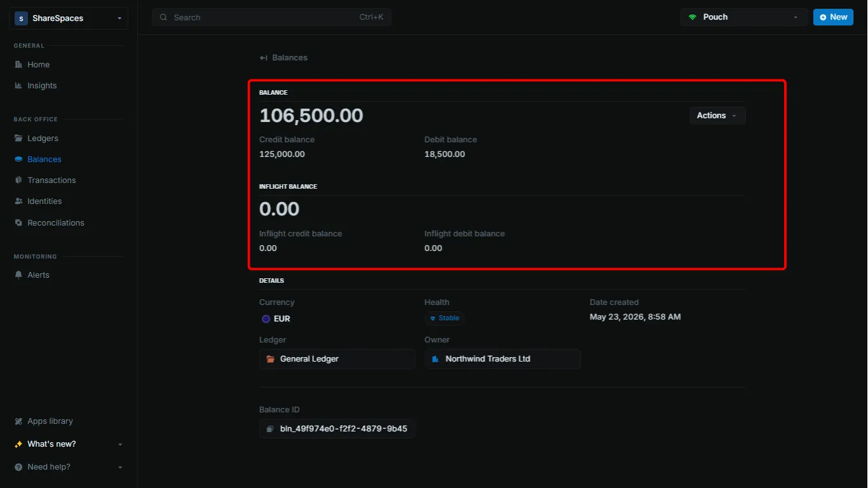This screenshot has height=488, width=868.
Task: Click the Home building icon in sidebar
Action: click(x=18, y=65)
